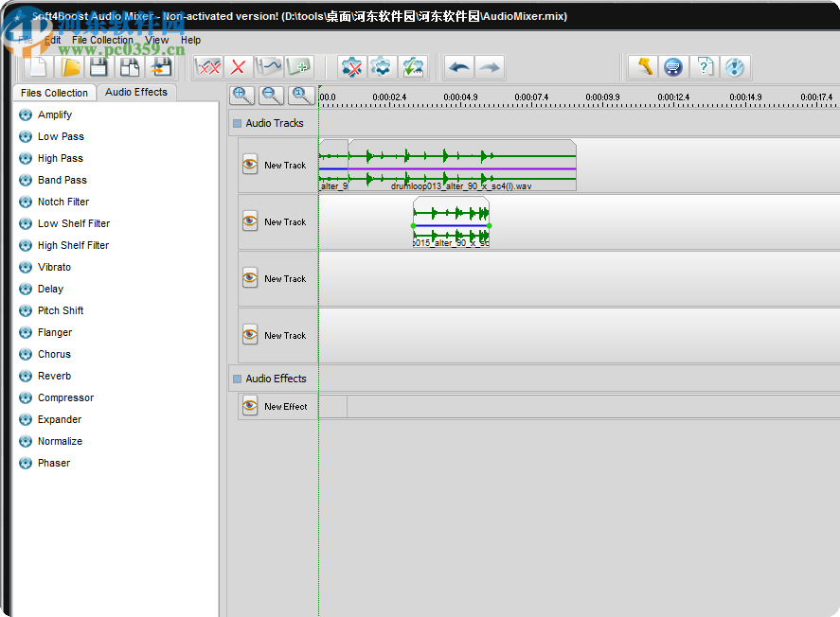Click the online shop cart globe icon
Screen dimensions: 840x617
(673, 67)
